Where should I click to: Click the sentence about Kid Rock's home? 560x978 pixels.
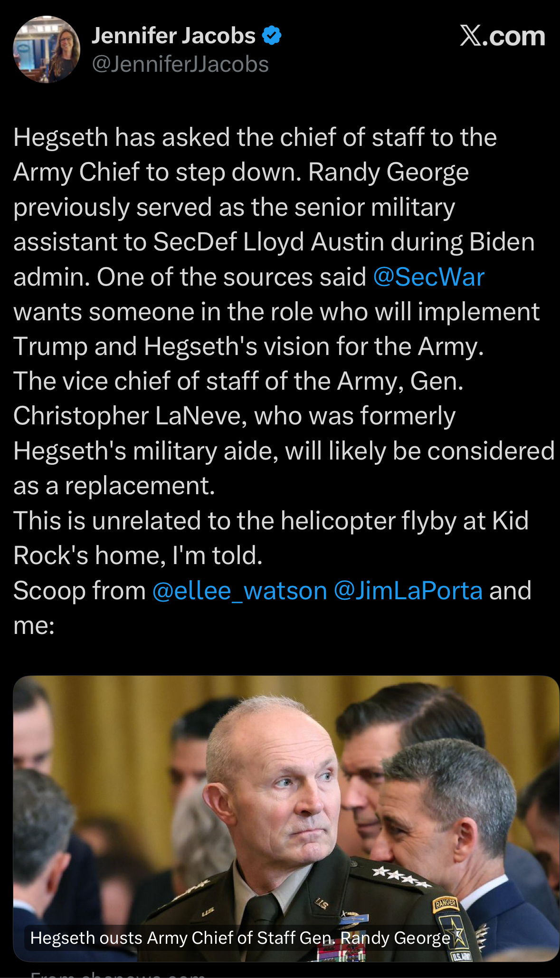pyautogui.click(x=271, y=538)
